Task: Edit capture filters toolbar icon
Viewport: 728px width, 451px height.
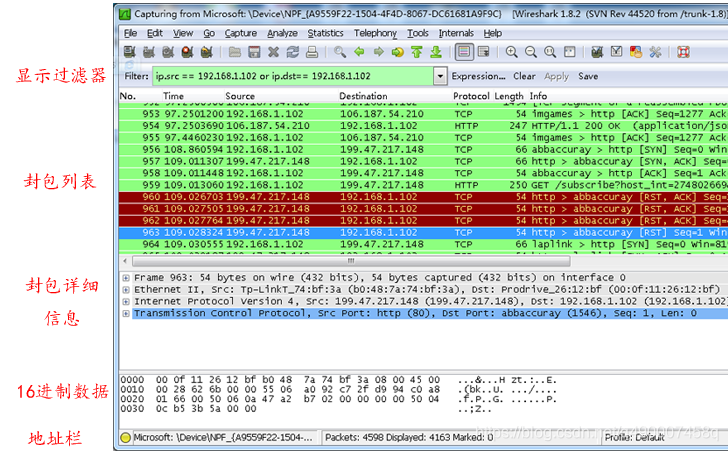Action: [x=598, y=52]
